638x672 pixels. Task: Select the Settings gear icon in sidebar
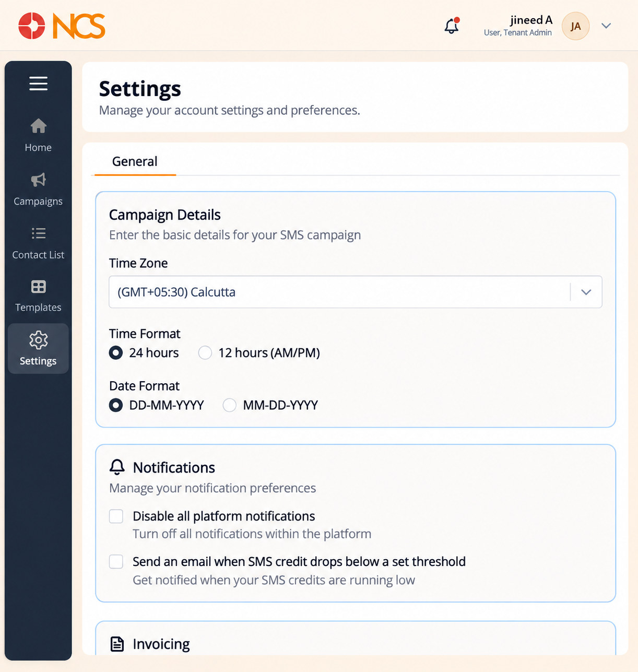pyautogui.click(x=38, y=340)
